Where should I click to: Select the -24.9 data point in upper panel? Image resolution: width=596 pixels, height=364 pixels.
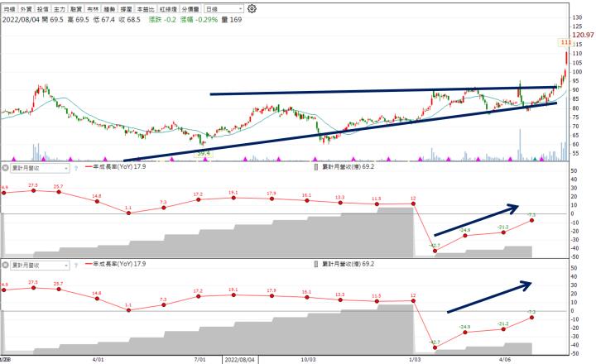[x=465, y=236]
